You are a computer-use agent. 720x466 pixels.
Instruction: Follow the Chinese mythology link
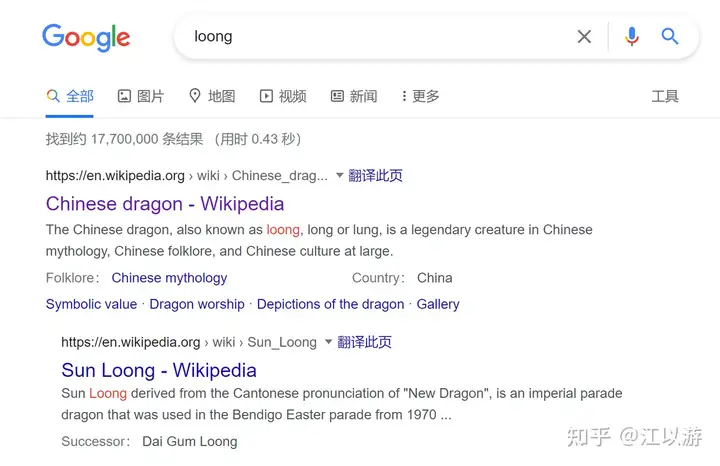[x=169, y=278]
